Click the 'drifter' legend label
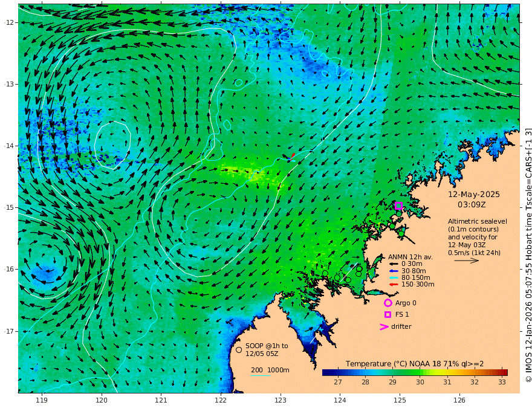This screenshot has height=411, width=532. click(401, 326)
